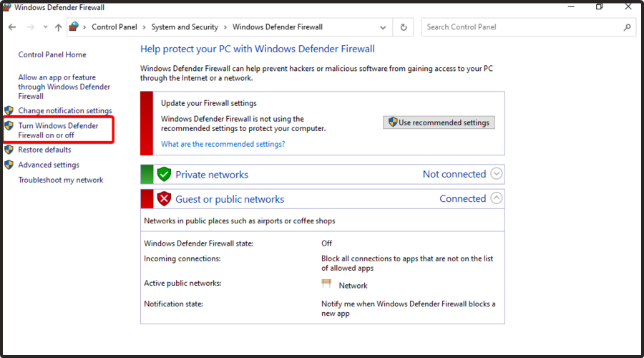Click green shield icon for Private networks
644x358 pixels.
164,174
